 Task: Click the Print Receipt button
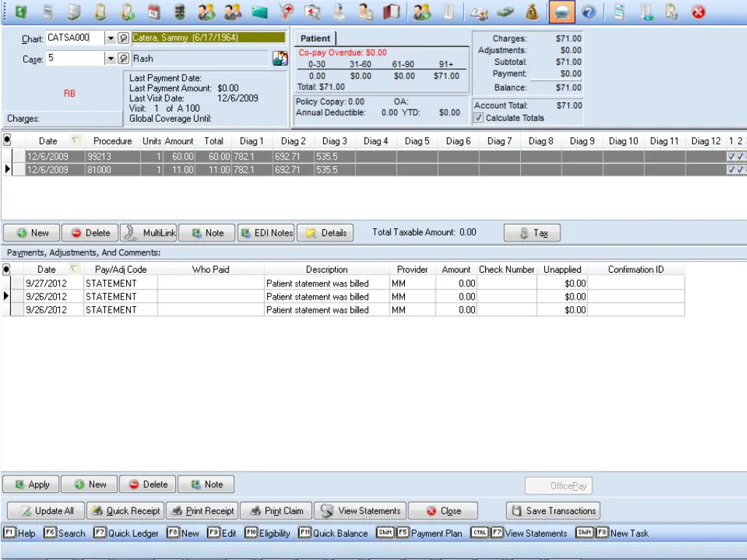click(203, 511)
